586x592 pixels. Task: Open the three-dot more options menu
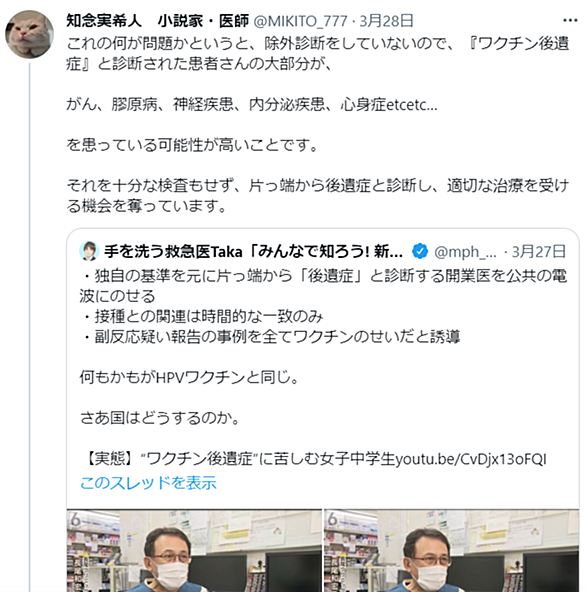point(570,20)
